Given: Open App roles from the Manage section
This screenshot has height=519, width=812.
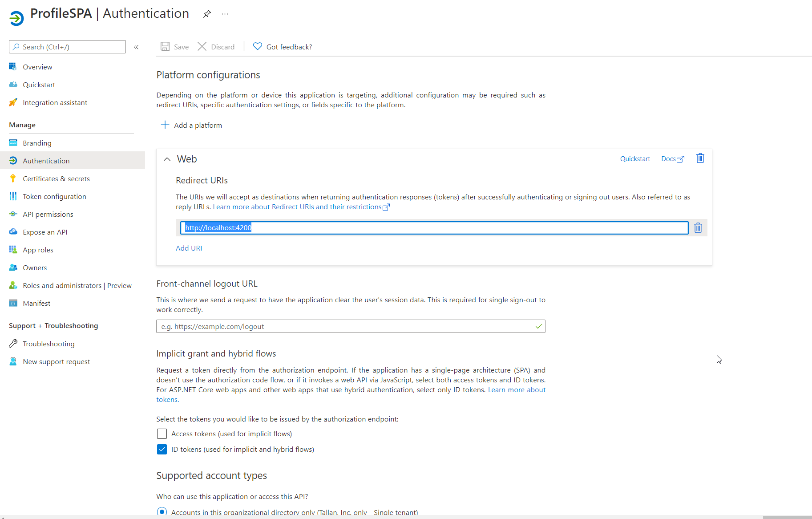Looking at the screenshot, I should [x=38, y=250].
